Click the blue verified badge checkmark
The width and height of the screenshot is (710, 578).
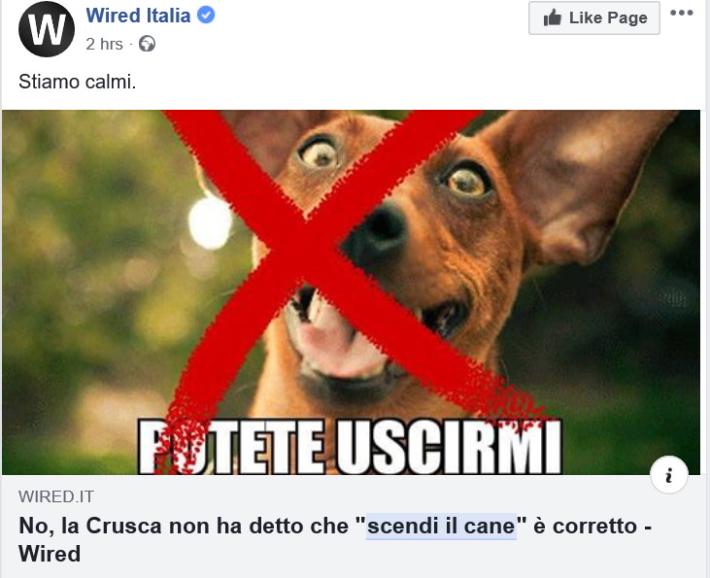pos(206,15)
